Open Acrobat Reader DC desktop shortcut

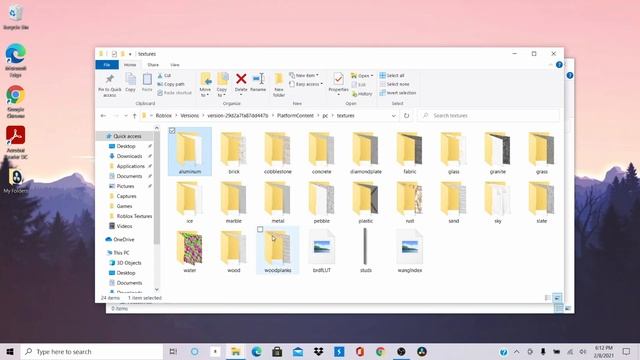click(x=16, y=142)
